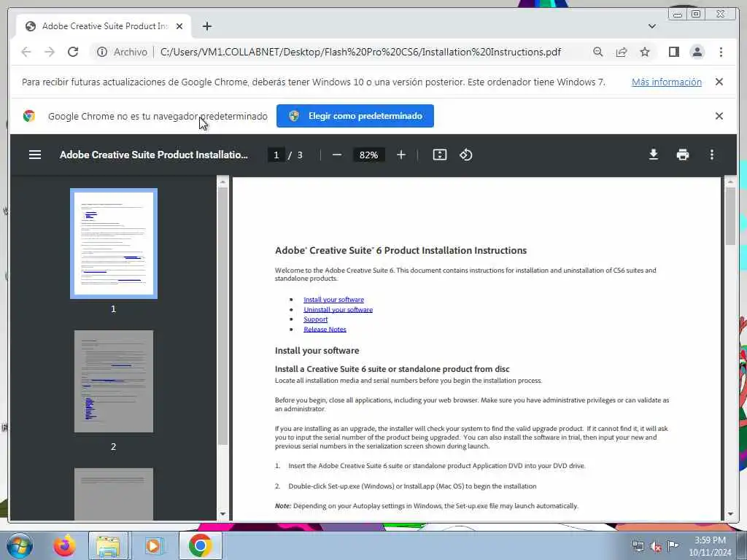Click Elegir como predeterminado button

[x=355, y=116]
